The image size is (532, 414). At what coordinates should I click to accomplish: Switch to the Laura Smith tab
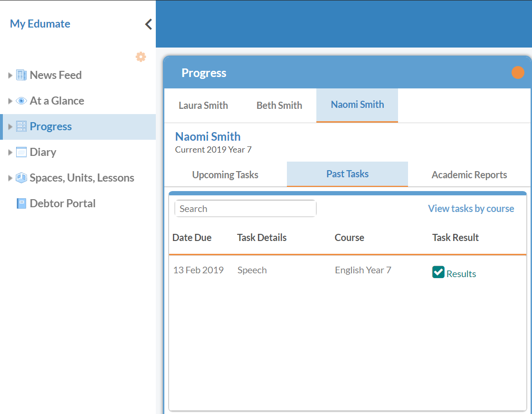[x=203, y=106]
